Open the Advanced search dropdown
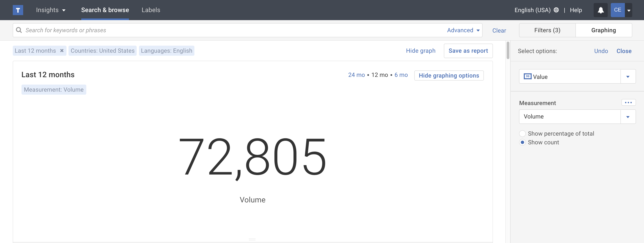This screenshot has width=644, height=243. [463, 30]
